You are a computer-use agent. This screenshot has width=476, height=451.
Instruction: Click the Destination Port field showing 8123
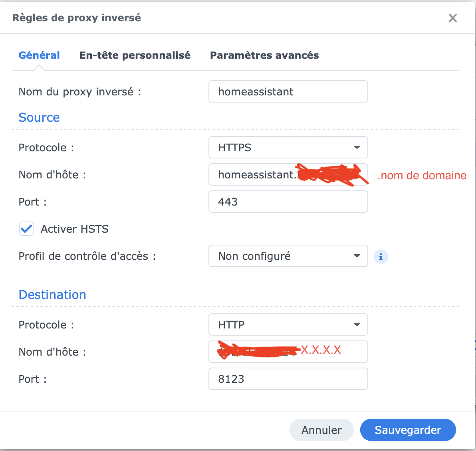point(288,379)
